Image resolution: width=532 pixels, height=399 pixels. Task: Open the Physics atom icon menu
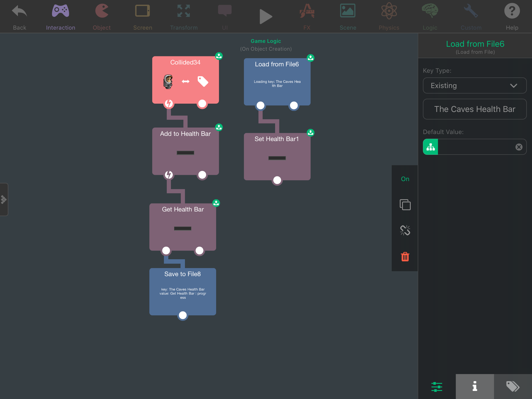coord(389,16)
